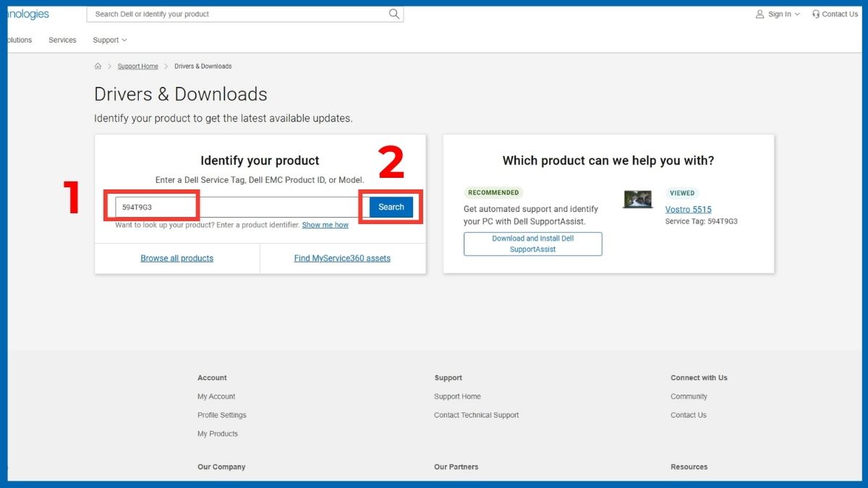
Task: Go to Support Home breadcrumb link
Action: pos(137,67)
